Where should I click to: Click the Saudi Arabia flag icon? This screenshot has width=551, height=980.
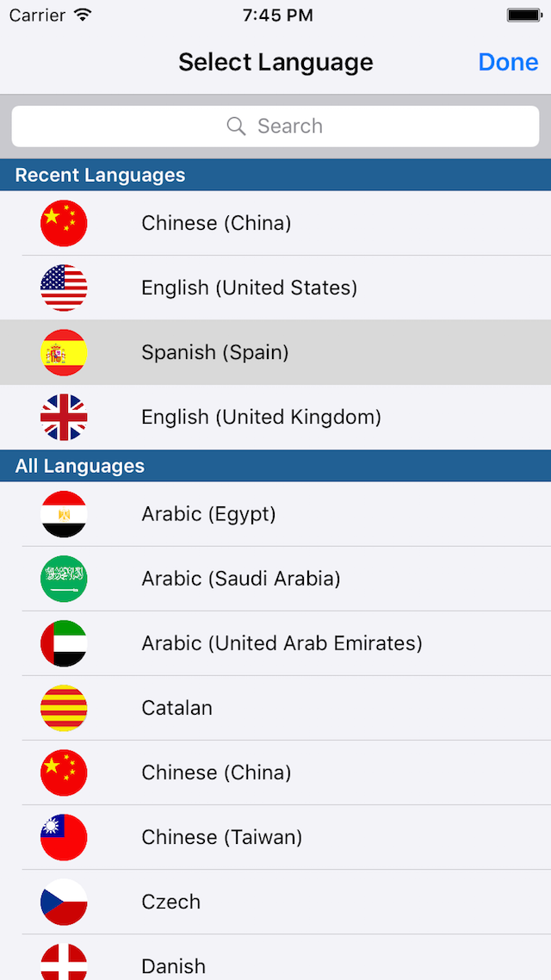63,579
